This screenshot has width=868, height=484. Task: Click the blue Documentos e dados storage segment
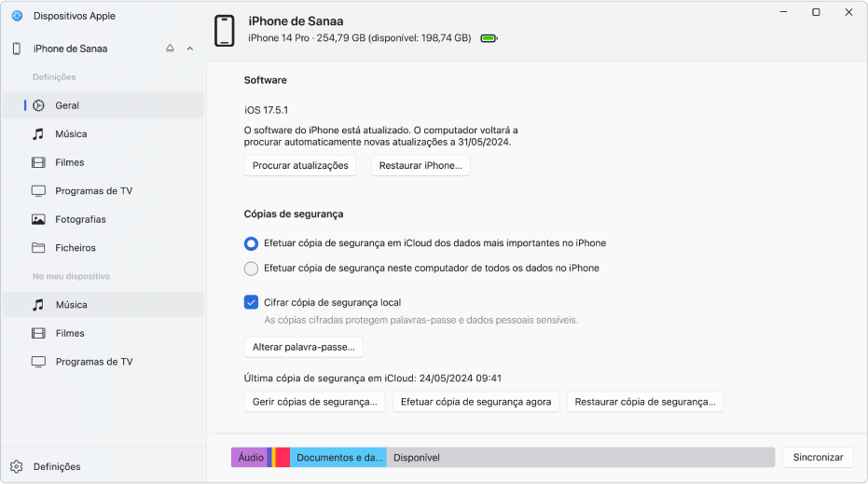click(338, 457)
